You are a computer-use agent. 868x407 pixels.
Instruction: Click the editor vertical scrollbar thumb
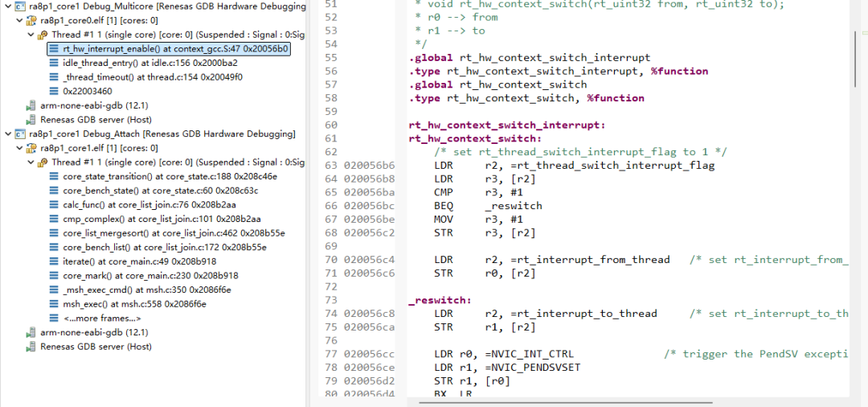click(856, 59)
